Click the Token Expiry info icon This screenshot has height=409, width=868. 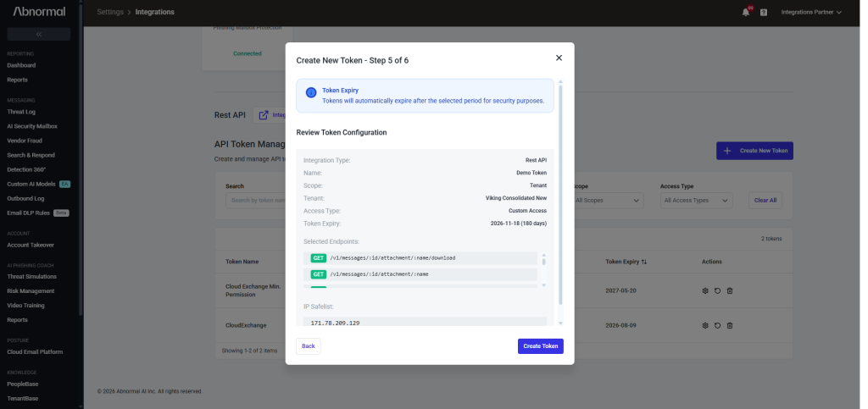(x=311, y=92)
